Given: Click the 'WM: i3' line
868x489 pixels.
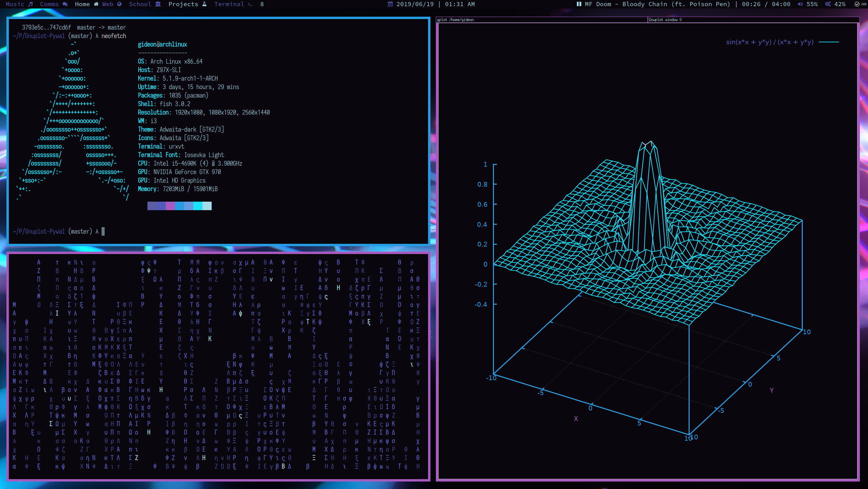Looking at the screenshot, I should tap(147, 121).
